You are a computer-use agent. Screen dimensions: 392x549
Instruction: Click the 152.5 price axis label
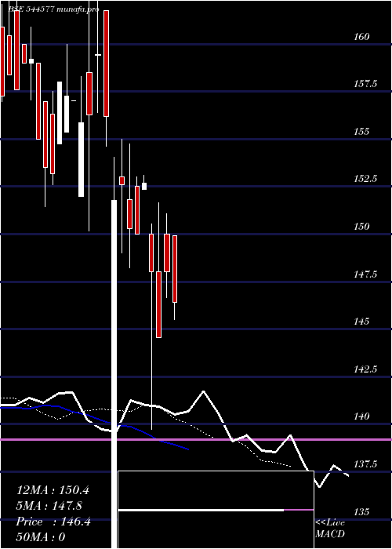coord(365,179)
